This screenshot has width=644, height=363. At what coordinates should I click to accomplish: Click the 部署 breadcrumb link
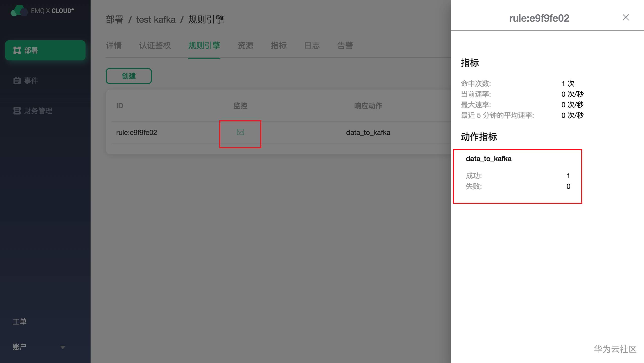tap(115, 20)
